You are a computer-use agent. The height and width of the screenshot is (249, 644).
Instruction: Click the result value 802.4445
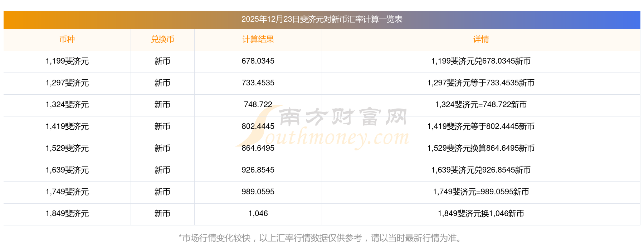(258, 126)
